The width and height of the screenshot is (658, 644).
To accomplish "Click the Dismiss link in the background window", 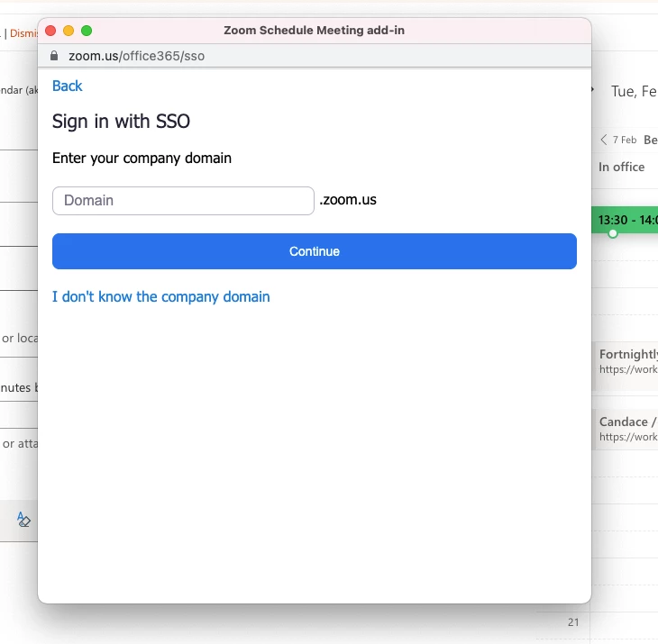I will tap(23, 33).
